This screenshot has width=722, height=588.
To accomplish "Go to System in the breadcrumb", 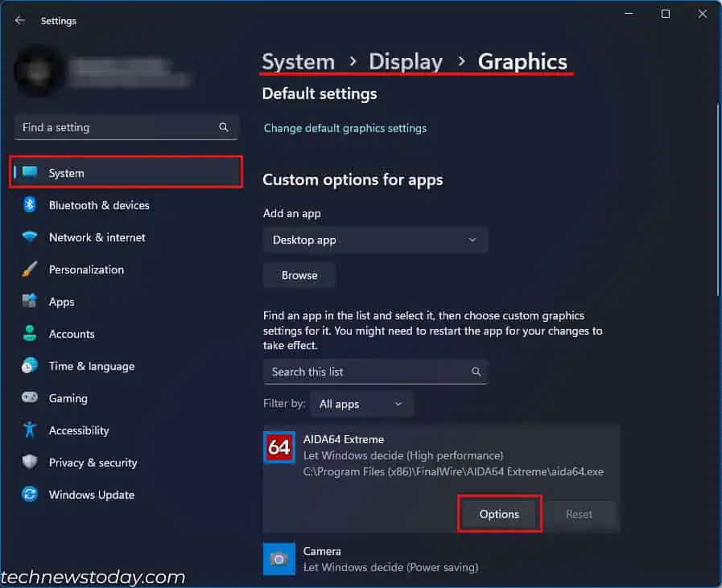I will (298, 61).
